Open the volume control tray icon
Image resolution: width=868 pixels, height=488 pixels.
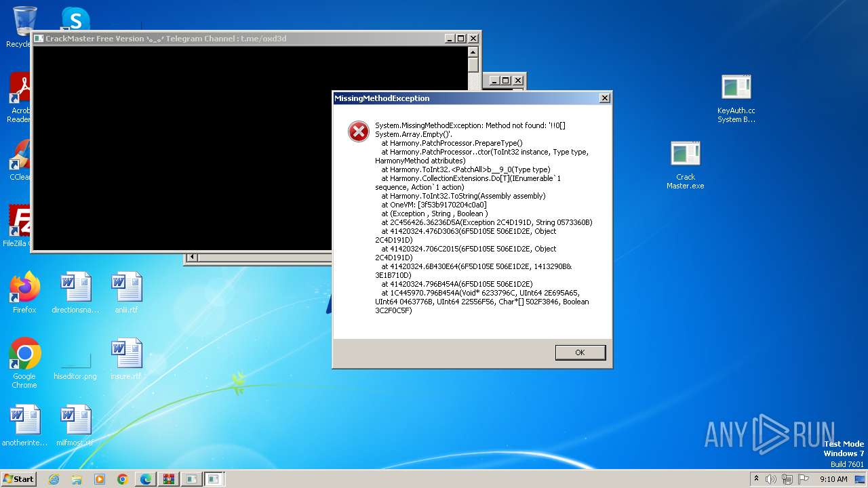click(x=771, y=479)
